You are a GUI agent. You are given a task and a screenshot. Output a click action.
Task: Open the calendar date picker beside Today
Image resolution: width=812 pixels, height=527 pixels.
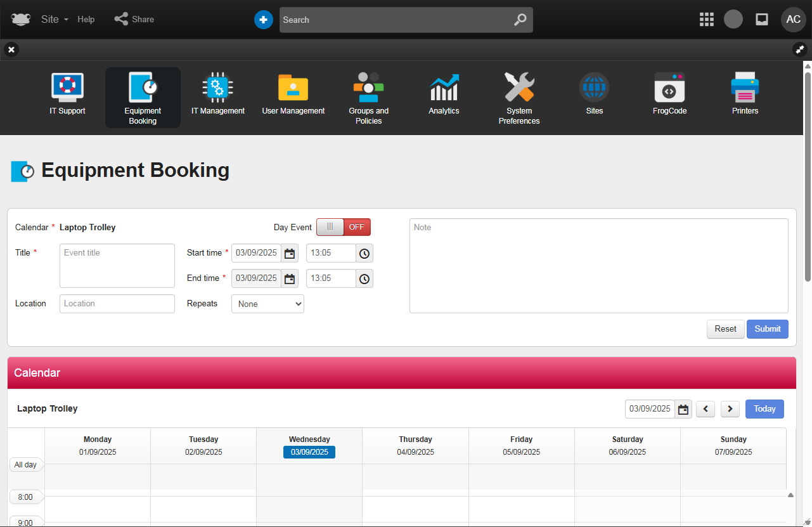(683, 409)
